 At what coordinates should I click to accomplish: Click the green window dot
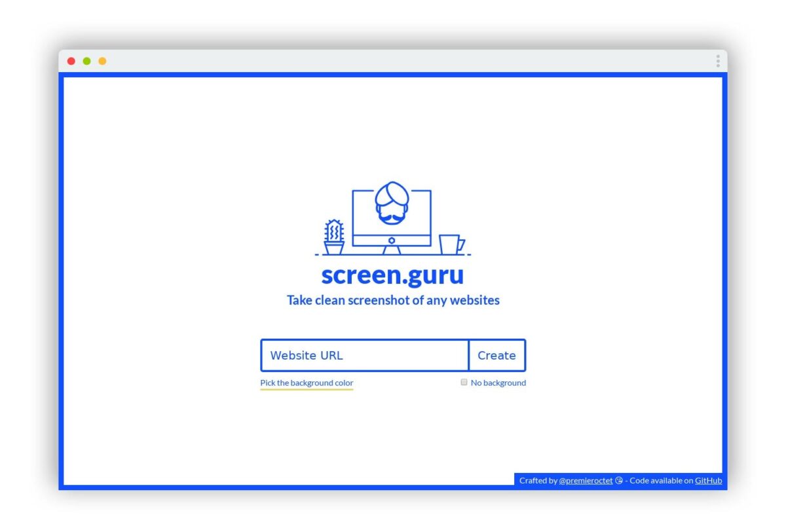86,61
